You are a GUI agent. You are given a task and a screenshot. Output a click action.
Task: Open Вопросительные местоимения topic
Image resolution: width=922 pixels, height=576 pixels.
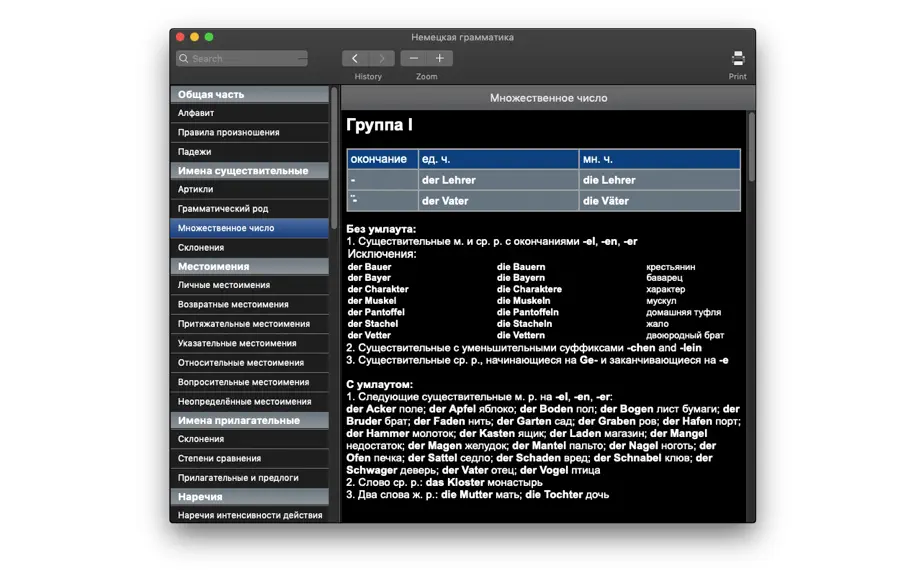coord(249,382)
